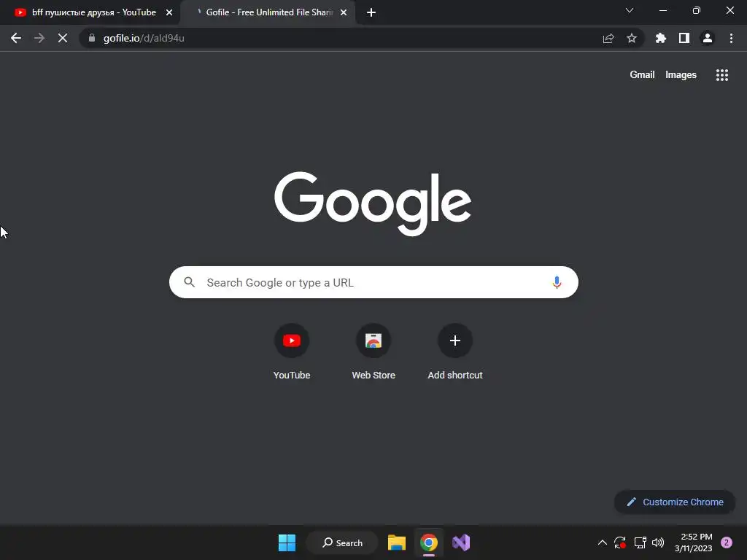747x560 pixels.
Task: Click the taskbar Search box
Action: [x=342, y=542]
